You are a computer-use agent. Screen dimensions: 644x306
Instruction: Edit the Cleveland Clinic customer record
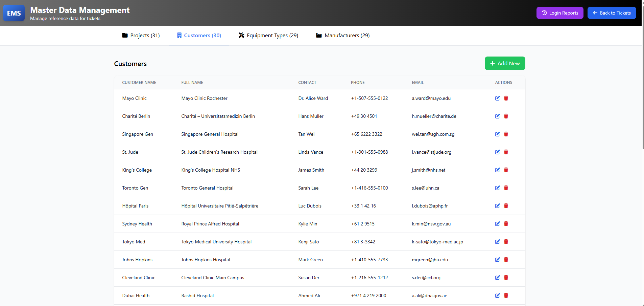[497, 278]
